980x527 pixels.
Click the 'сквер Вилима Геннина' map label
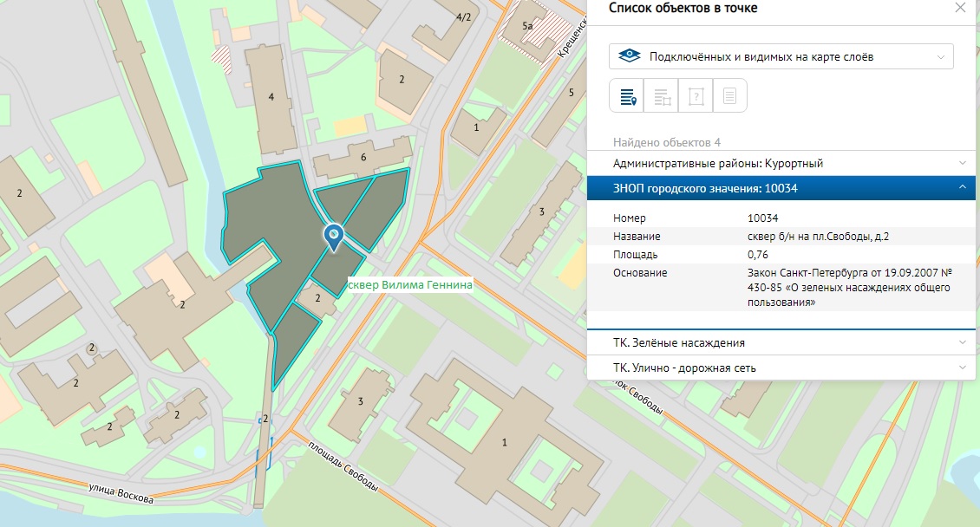408,284
